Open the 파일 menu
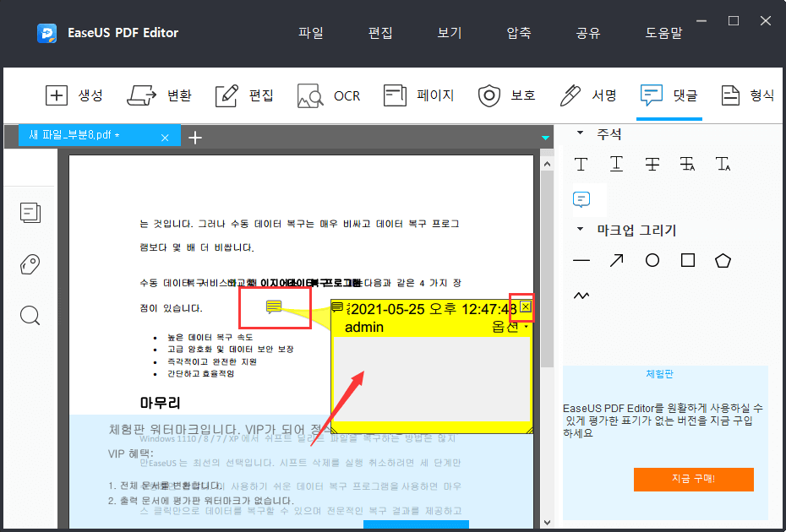786x532 pixels. [x=310, y=31]
